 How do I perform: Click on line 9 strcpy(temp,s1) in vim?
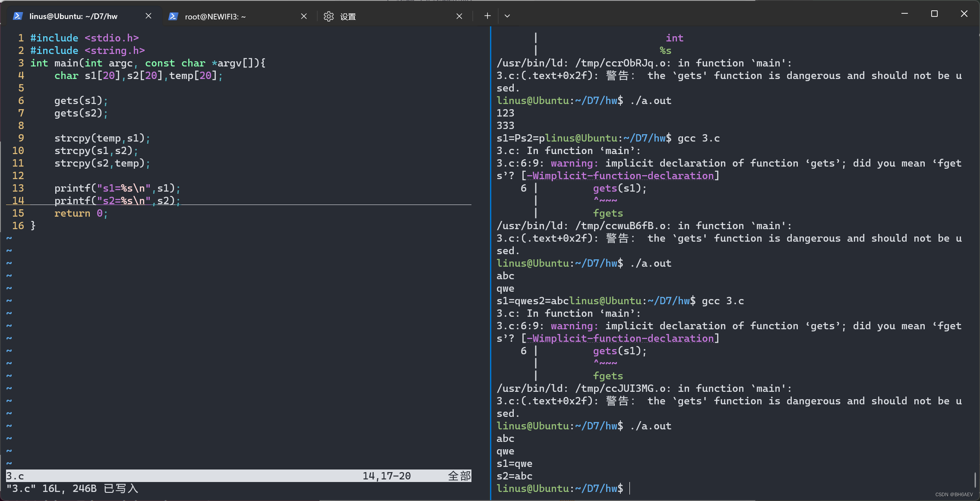[x=102, y=138]
